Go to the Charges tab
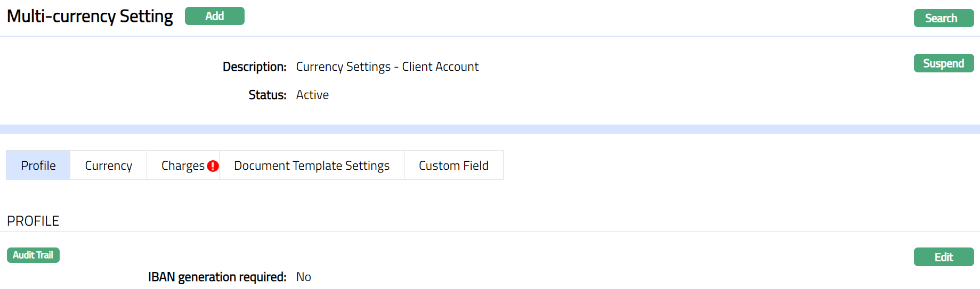 (183, 166)
